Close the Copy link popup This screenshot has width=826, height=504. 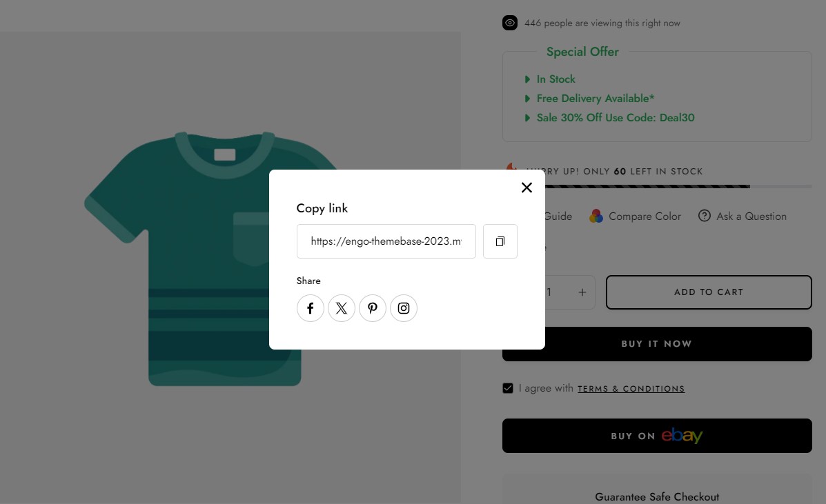point(527,188)
